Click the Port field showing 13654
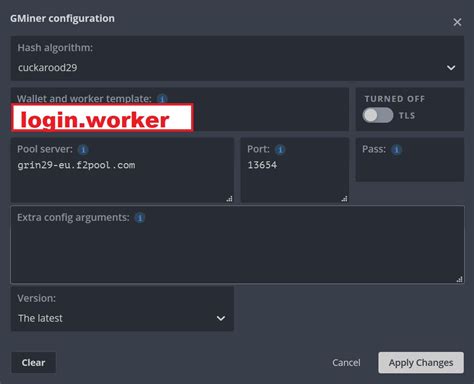 pos(295,170)
